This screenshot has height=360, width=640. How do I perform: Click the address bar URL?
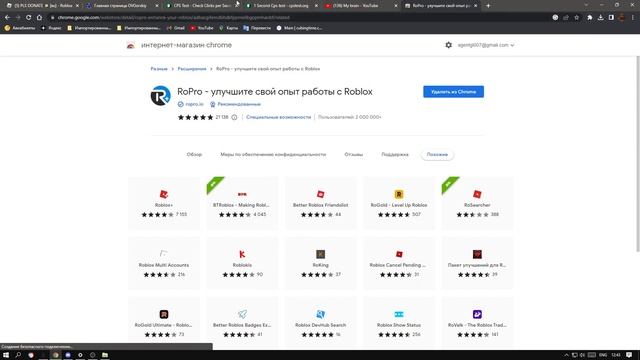pyautogui.click(x=173, y=18)
